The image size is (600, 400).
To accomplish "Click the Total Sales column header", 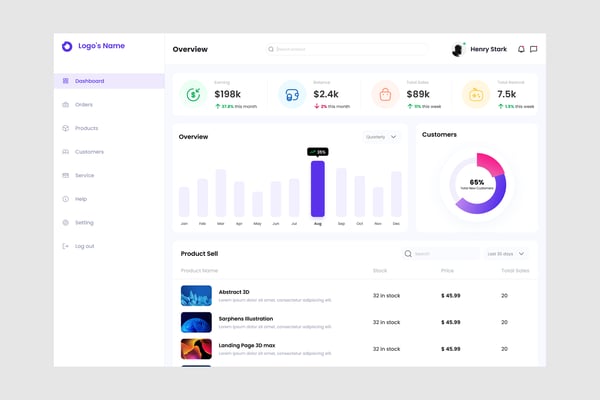I will pyautogui.click(x=515, y=271).
